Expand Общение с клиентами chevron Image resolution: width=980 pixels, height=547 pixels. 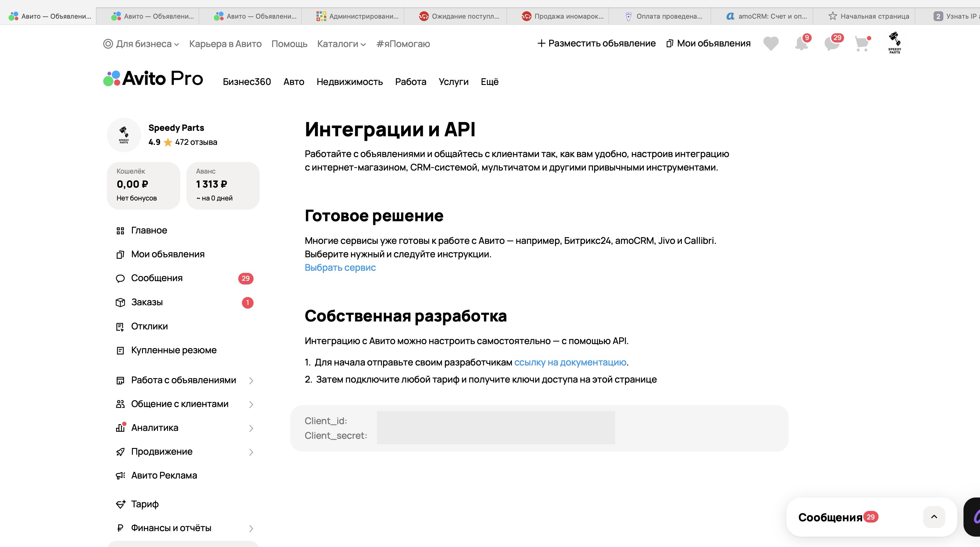pyautogui.click(x=251, y=405)
